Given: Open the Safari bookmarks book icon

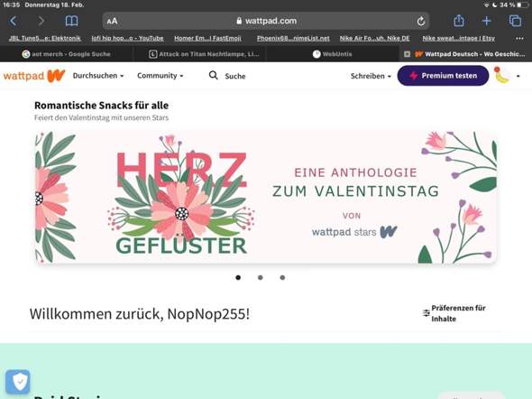Looking at the screenshot, I should point(71,21).
